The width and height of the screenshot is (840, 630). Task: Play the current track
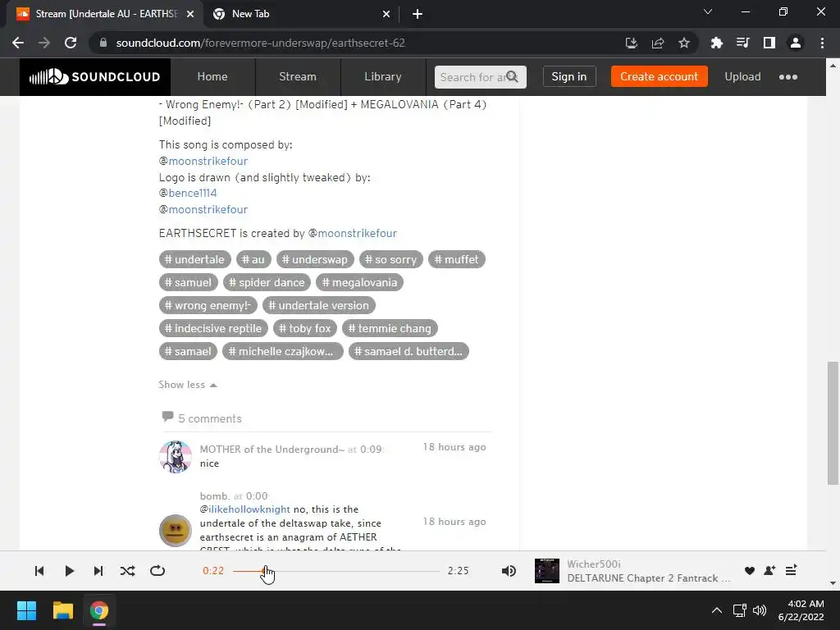[x=69, y=571]
